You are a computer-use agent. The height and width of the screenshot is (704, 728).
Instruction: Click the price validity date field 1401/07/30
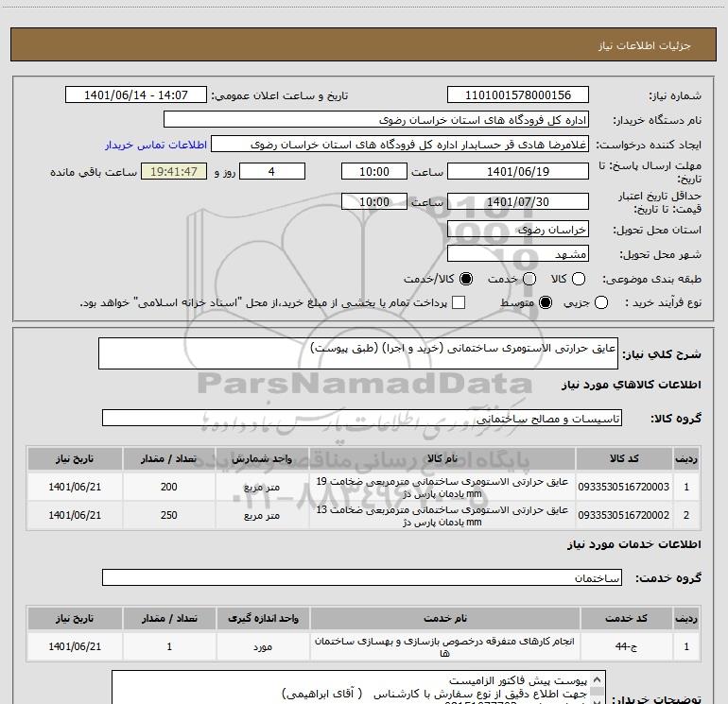point(518,201)
